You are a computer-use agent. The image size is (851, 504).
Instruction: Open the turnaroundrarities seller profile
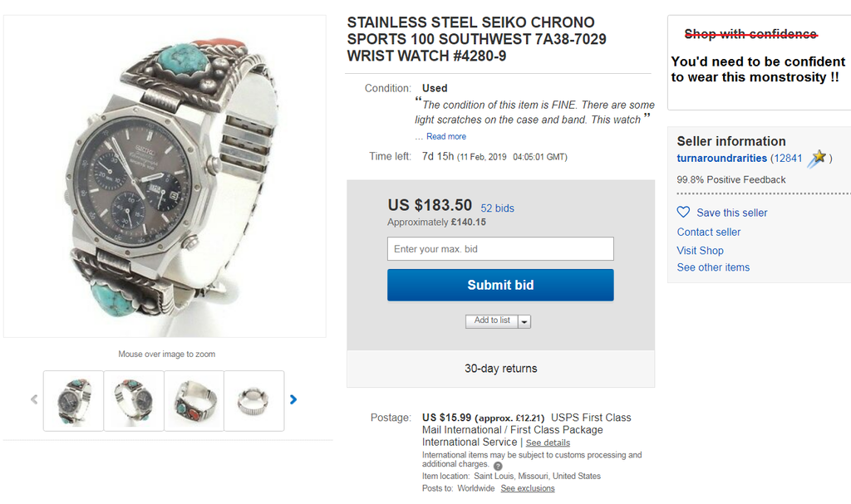tap(721, 159)
